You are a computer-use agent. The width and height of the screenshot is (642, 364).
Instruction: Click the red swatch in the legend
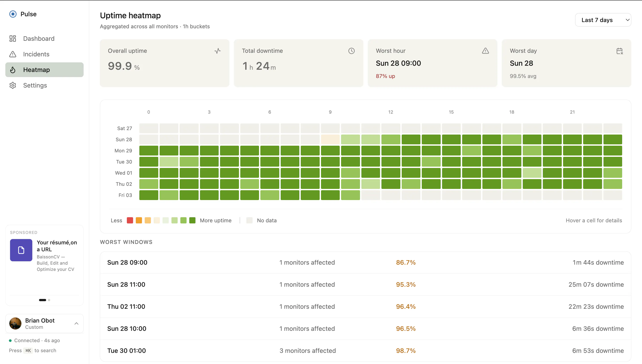click(x=130, y=220)
